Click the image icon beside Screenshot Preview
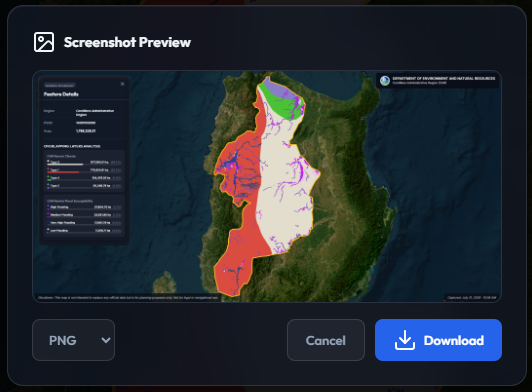532x392 pixels. (44, 42)
